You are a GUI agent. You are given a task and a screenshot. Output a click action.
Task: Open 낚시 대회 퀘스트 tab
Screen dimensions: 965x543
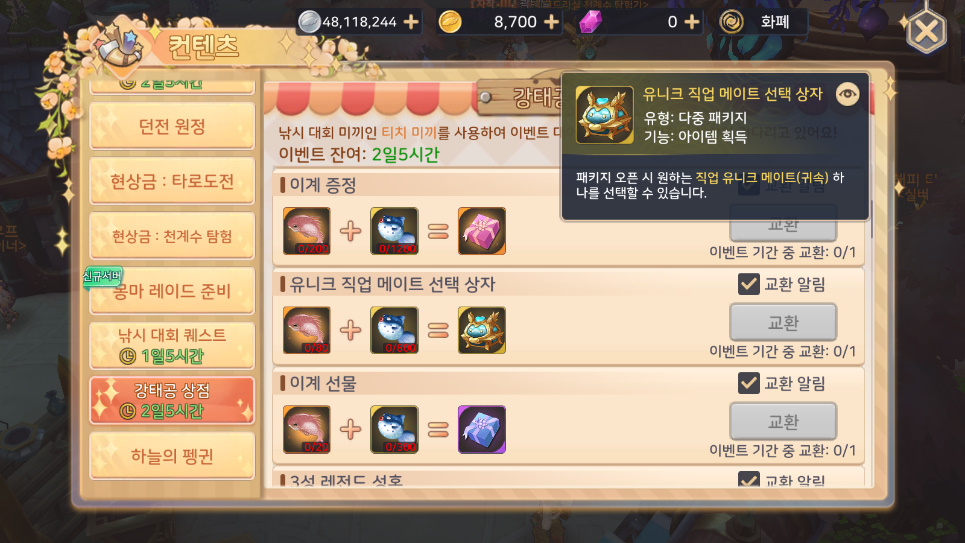click(172, 345)
